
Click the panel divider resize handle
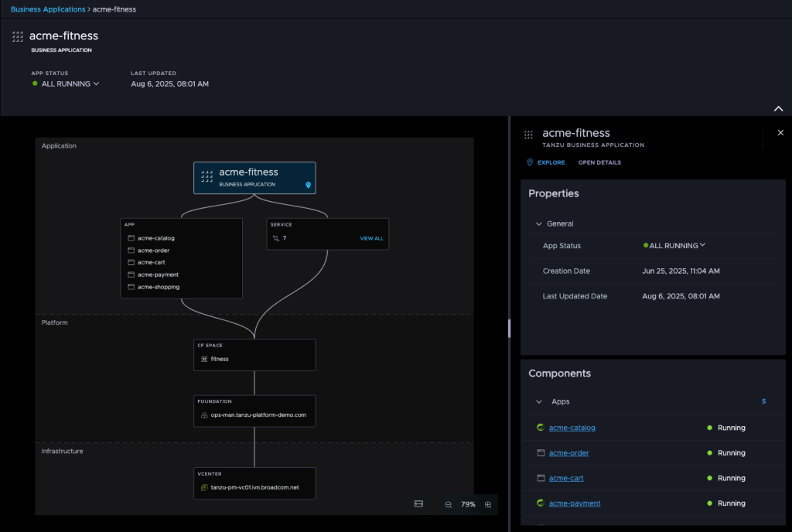[509, 328]
